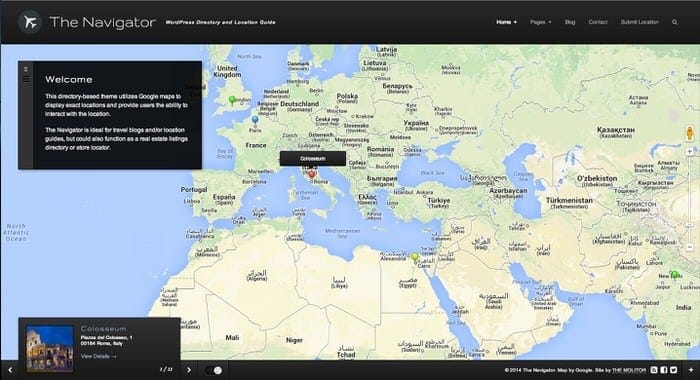Go to previous location with left arrow
The width and height of the screenshot is (700, 380).
[10, 370]
